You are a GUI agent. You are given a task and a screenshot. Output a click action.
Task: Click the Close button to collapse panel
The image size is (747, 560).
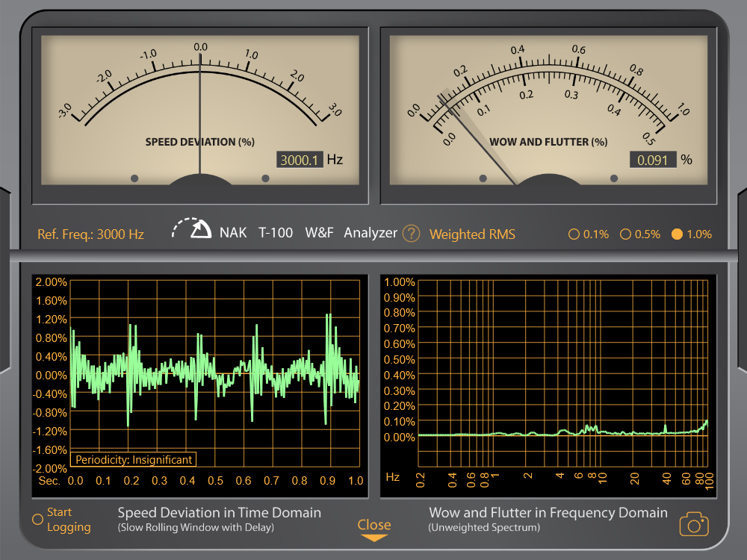[374, 529]
